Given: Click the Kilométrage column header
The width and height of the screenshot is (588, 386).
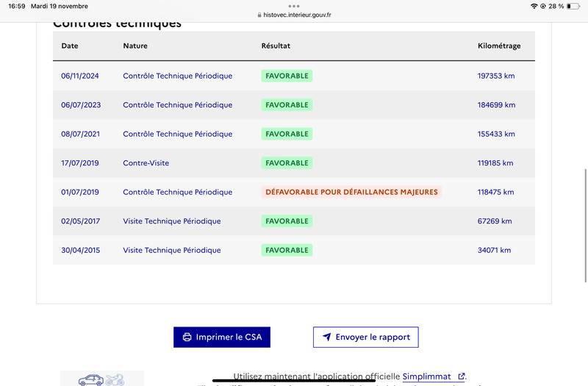Looking at the screenshot, I should tap(499, 46).
